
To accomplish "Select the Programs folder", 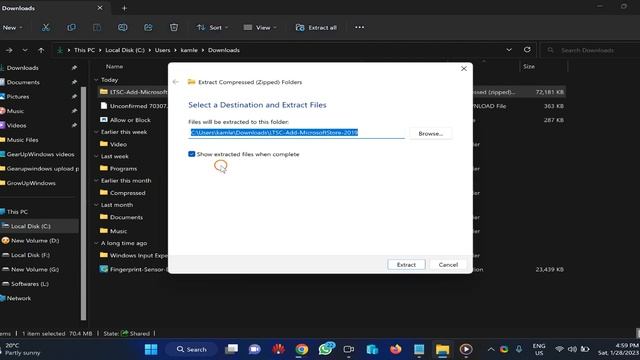I will pos(123,168).
